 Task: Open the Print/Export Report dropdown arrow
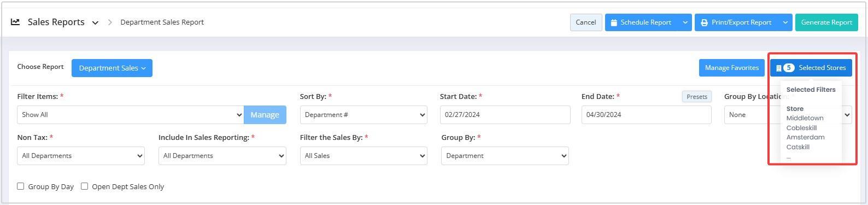point(785,22)
